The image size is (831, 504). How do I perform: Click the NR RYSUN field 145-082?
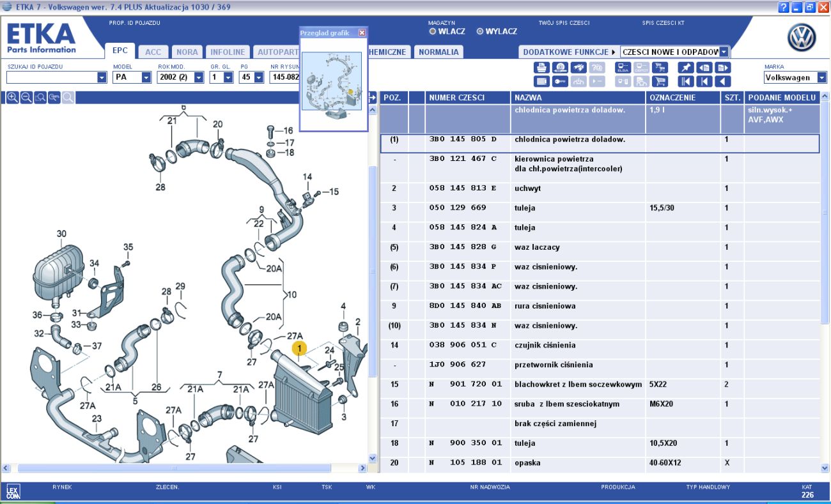pos(284,77)
